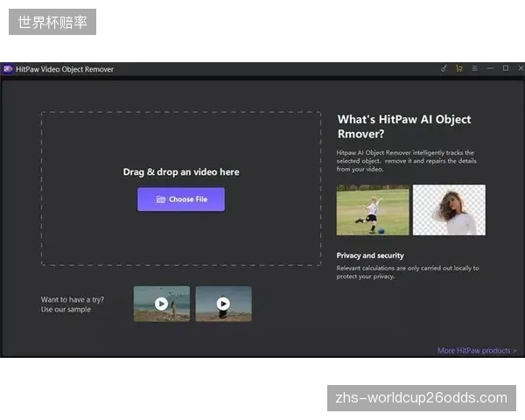525x420 pixels.
Task: Click the Choose File button
Action: (x=181, y=199)
